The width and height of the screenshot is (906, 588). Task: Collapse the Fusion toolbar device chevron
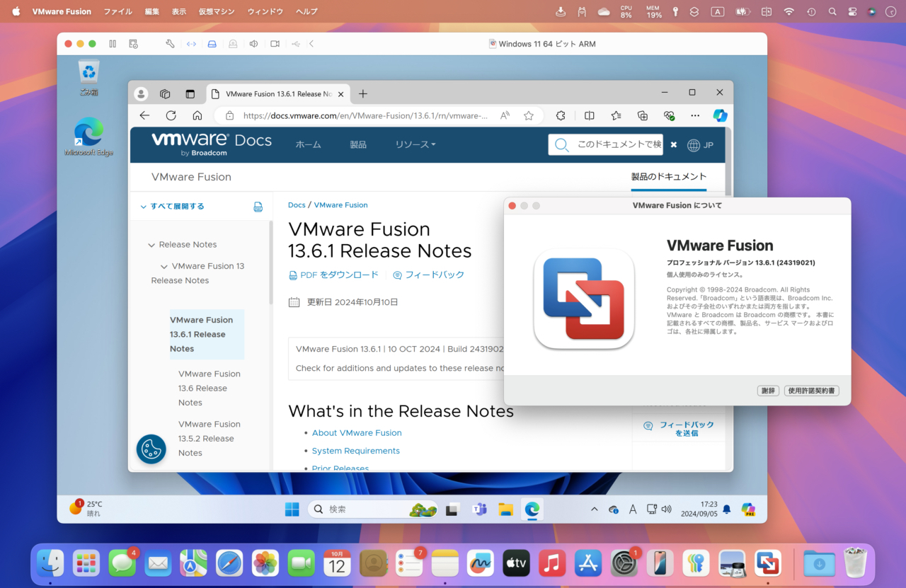tap(311, 44)
